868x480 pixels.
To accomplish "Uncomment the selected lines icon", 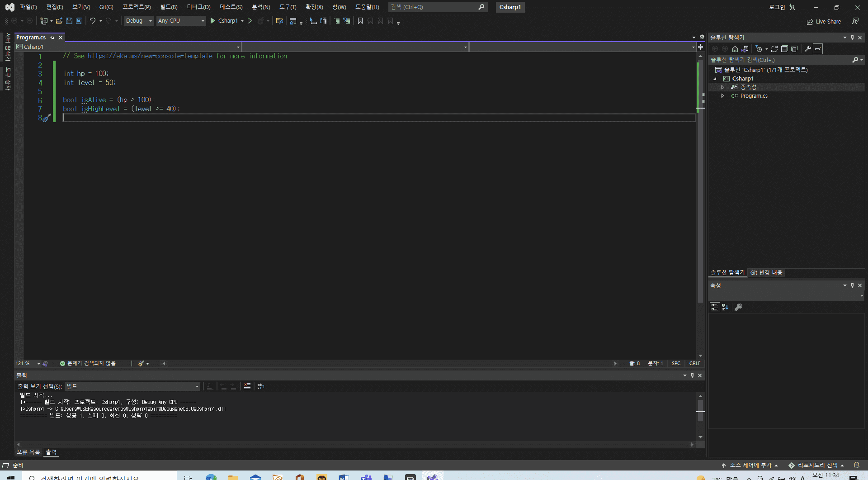I will 347,21.
